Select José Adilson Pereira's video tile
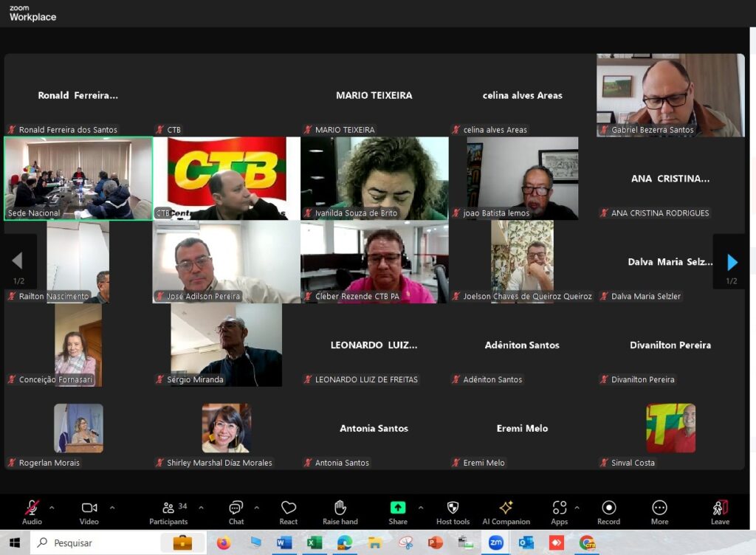 click(227, 262)
